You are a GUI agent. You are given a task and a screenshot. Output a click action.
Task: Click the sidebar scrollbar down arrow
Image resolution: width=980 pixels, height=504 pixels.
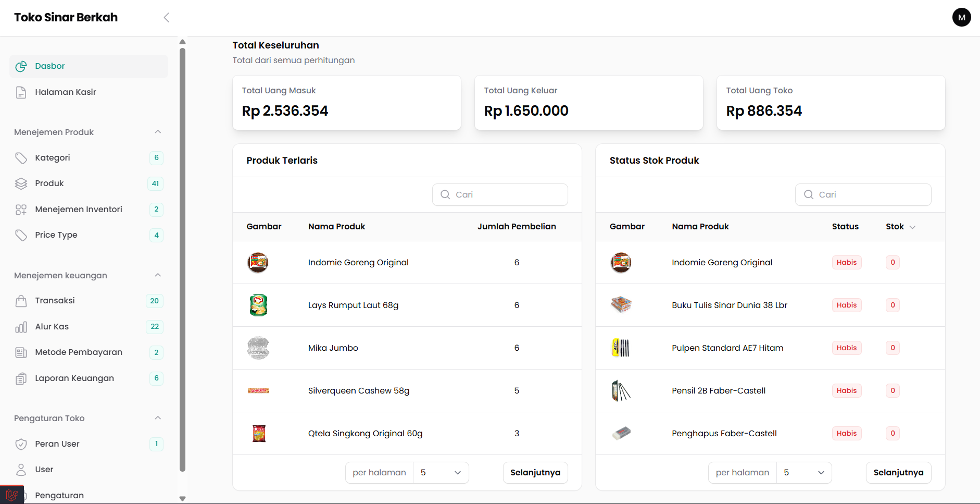pos(182,499)
